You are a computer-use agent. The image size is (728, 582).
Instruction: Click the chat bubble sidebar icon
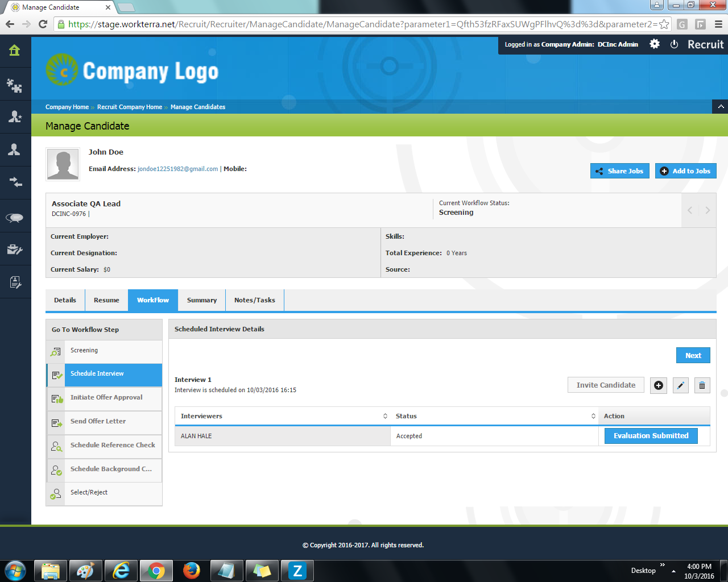pyautogui.click(x=15, y=218)
